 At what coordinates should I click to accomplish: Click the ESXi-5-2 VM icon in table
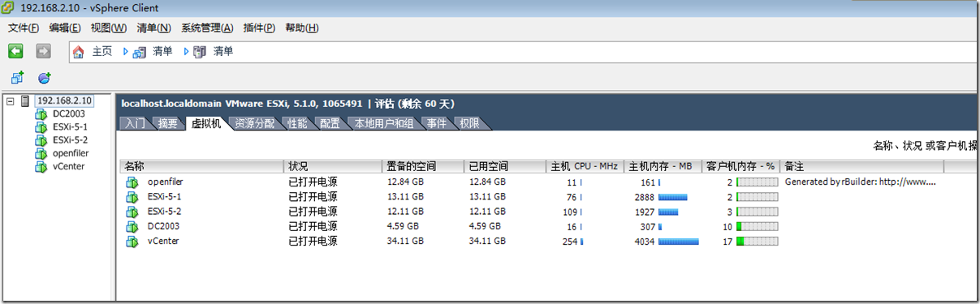click(x=132, y=212)
